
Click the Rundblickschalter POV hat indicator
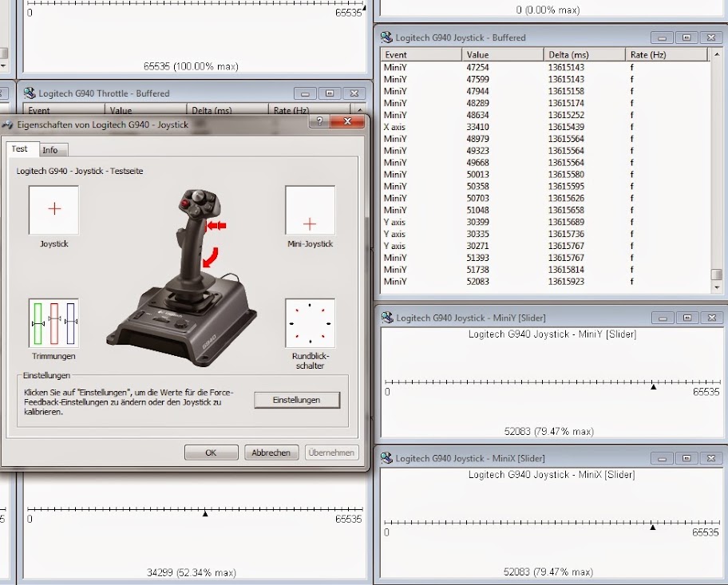point(311,323)
